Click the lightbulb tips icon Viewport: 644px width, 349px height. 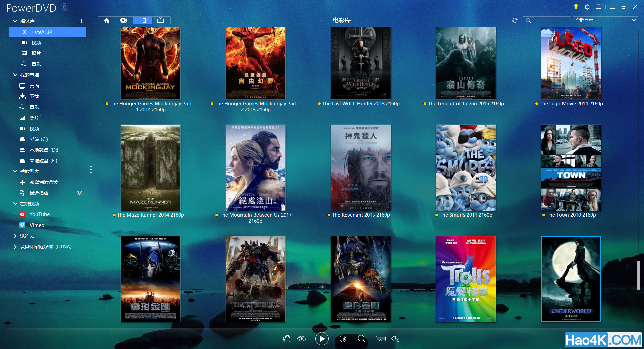[x=576, y=7]
